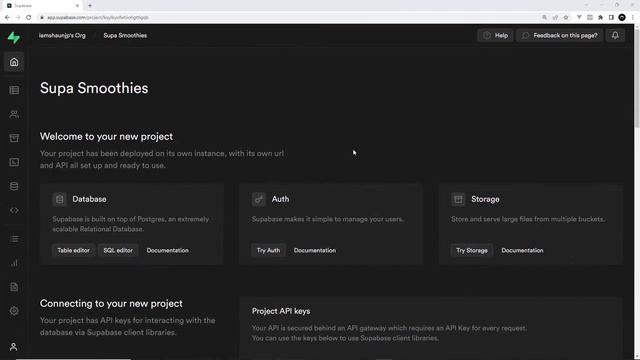Open the Help button in header
This screenshot has width=640, height=360.
tap(495, 36)
